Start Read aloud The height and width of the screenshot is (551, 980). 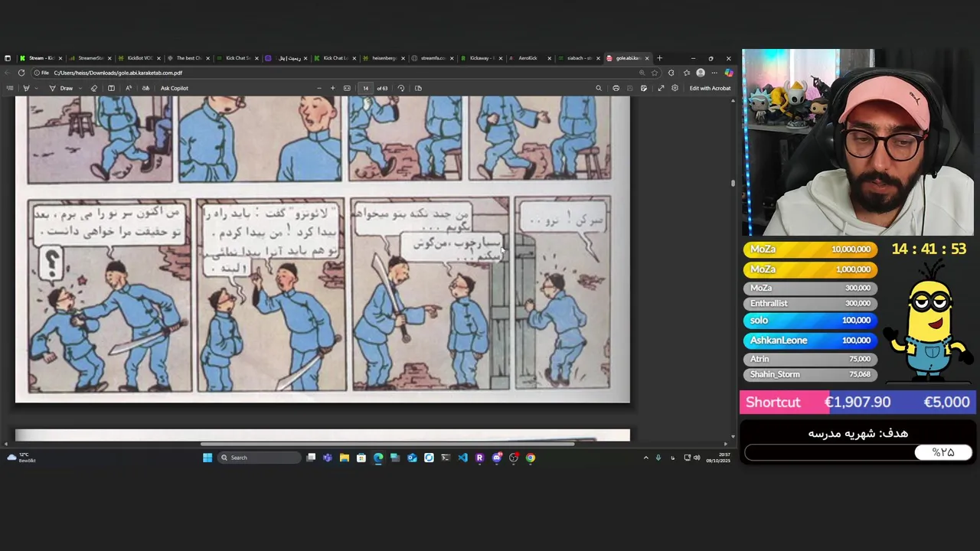pyautogui.click(x=129, y=88)
